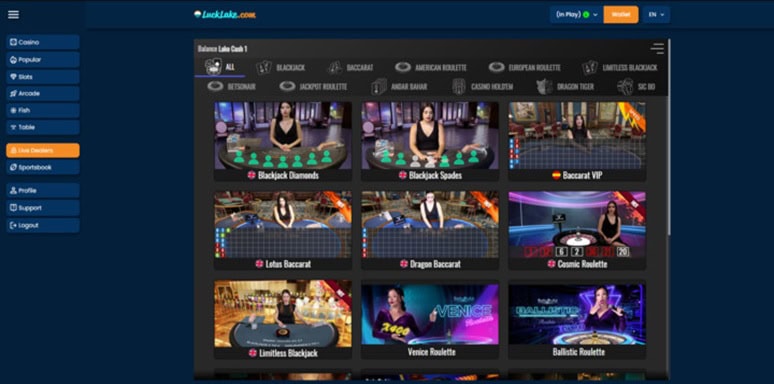Click the Jackpot Roulette wheel icon
Image resolution: width=774 pixels, height=384 pixels.
(x=287, y=86)
